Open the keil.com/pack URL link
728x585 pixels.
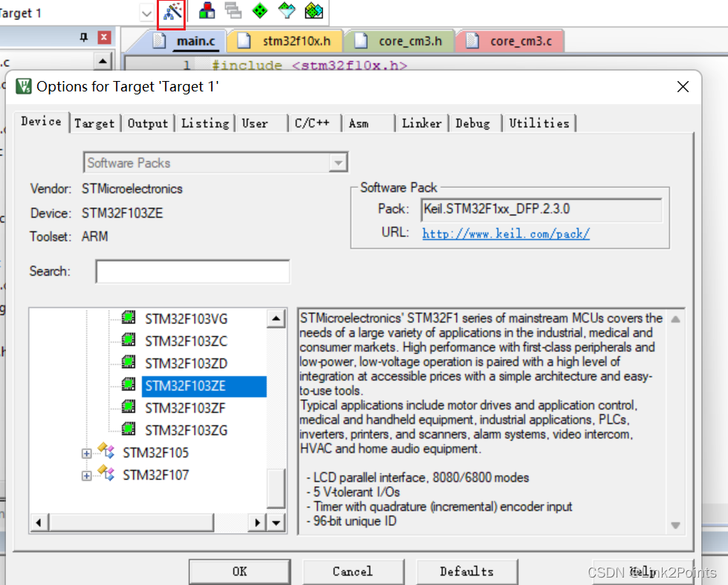point(506,233)
